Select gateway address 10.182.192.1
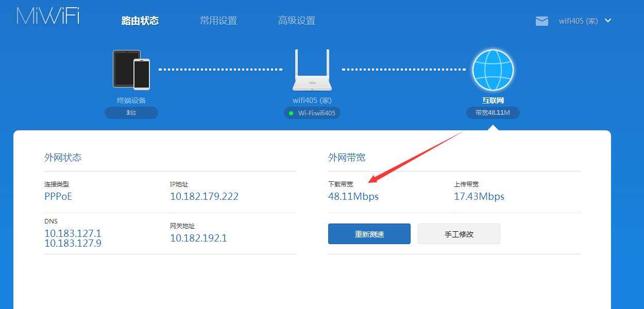Screen dimensions: 644x309 tap(198, 238)
